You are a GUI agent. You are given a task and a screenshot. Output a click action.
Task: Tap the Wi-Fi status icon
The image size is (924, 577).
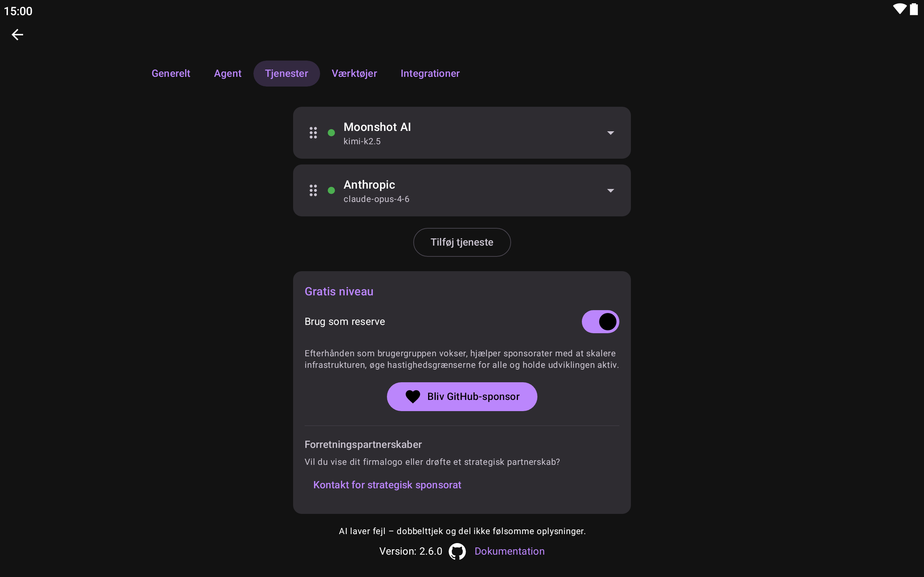[899, 9]
